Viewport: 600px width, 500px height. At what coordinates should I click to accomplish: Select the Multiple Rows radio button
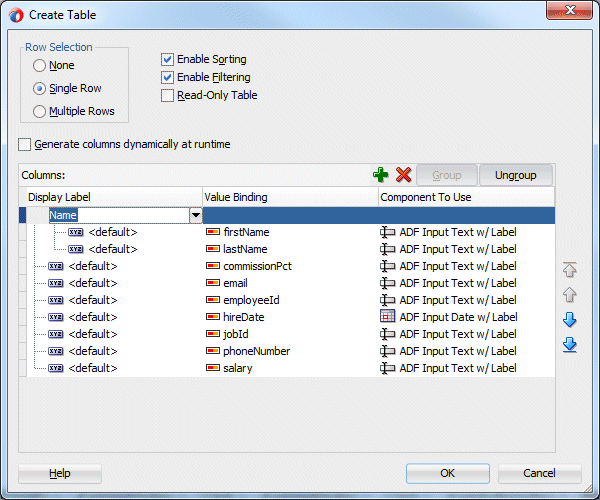39,111
